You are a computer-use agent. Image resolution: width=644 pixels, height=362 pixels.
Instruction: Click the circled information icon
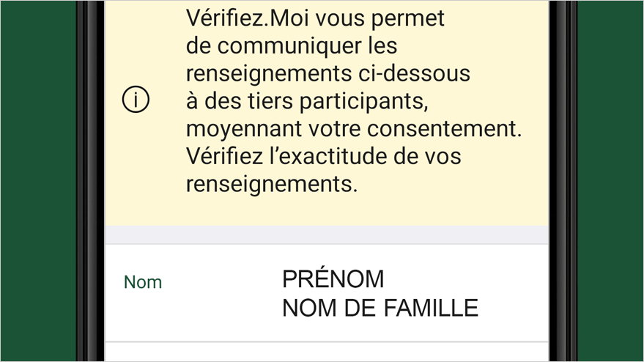(x=136, y=100)
